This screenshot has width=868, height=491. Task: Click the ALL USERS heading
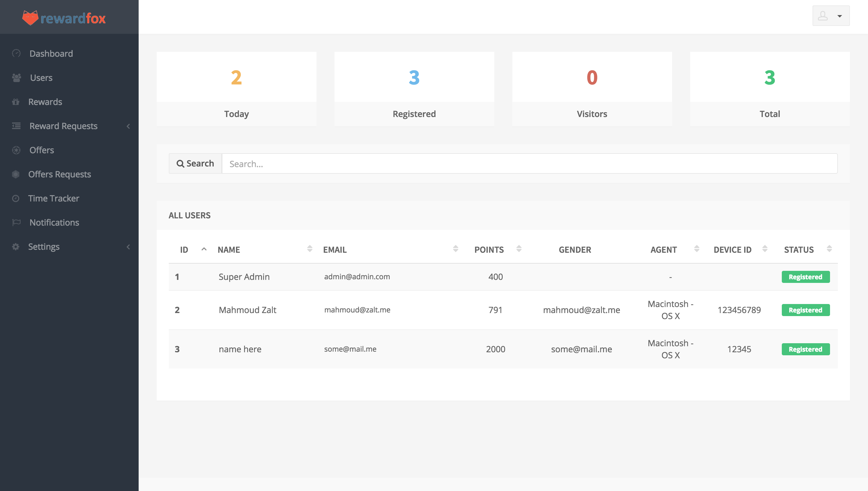[x=189, y=215]
